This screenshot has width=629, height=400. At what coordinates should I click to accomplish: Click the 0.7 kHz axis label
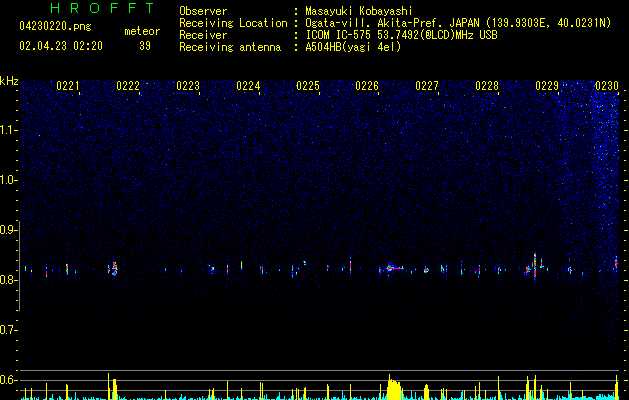pyautogui.click(x=8, y=330)
